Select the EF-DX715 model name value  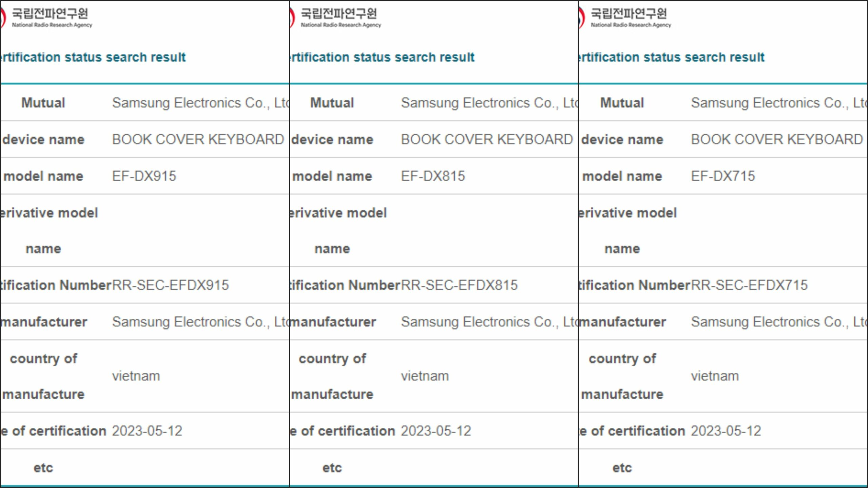click(723, 176)
